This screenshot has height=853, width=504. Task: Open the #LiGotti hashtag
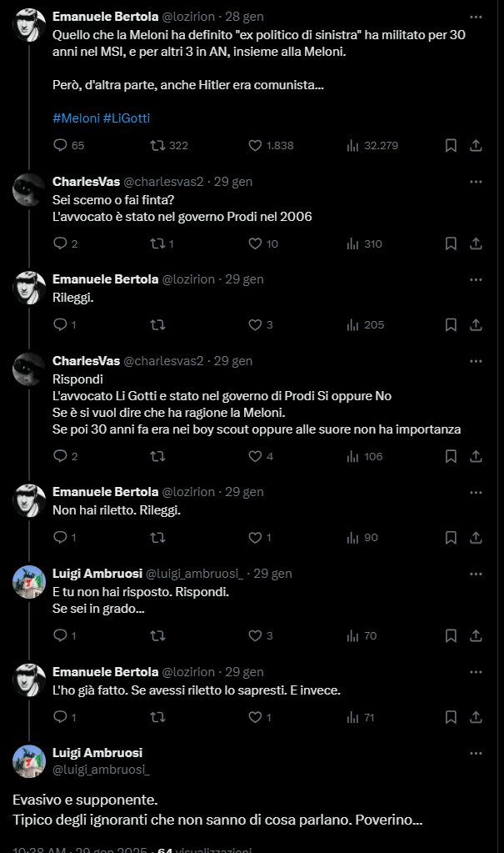(127, 118)
